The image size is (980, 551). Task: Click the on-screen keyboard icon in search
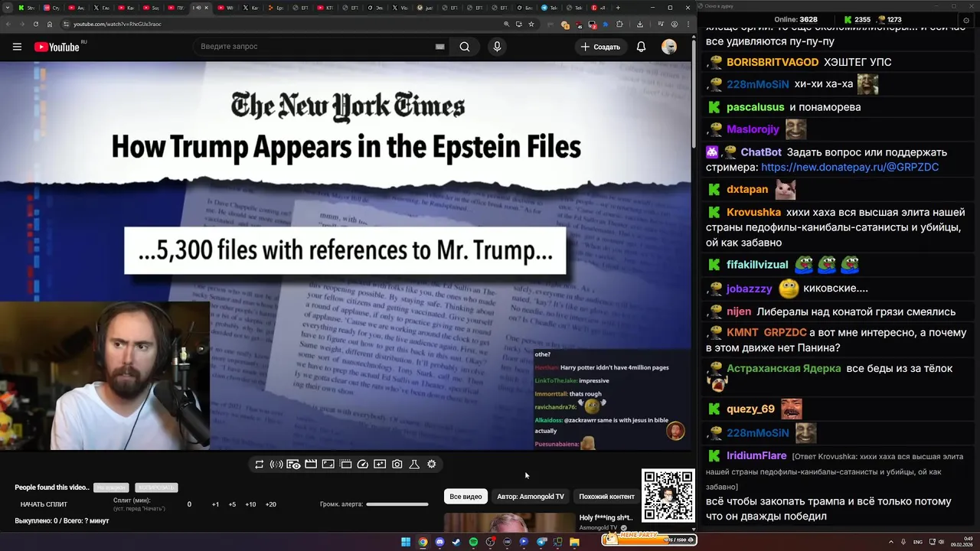click(x=439, y=47)
